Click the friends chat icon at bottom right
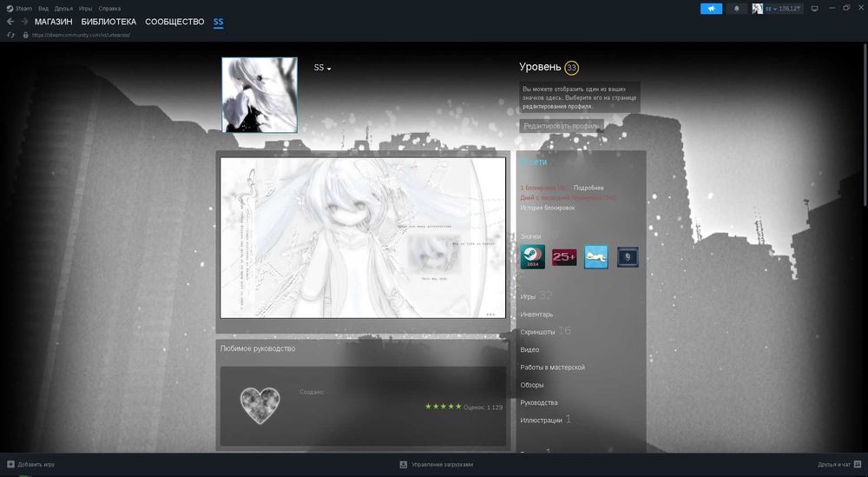 pyautogui.click(x=858, y=464)
